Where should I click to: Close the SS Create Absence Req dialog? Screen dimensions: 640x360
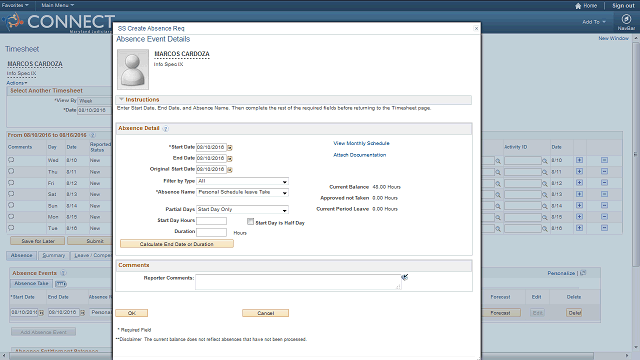pos(476,29)
